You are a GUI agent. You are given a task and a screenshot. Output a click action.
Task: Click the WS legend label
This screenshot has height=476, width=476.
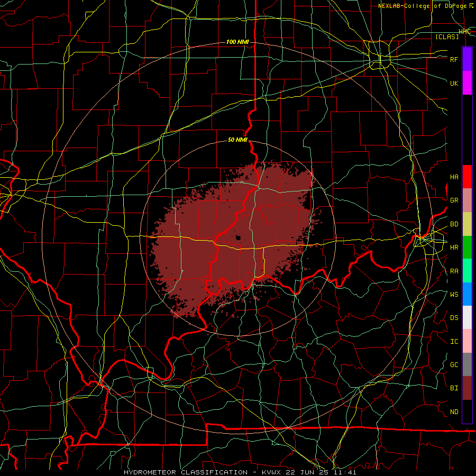pyautogui.click(x=454, y=295)
